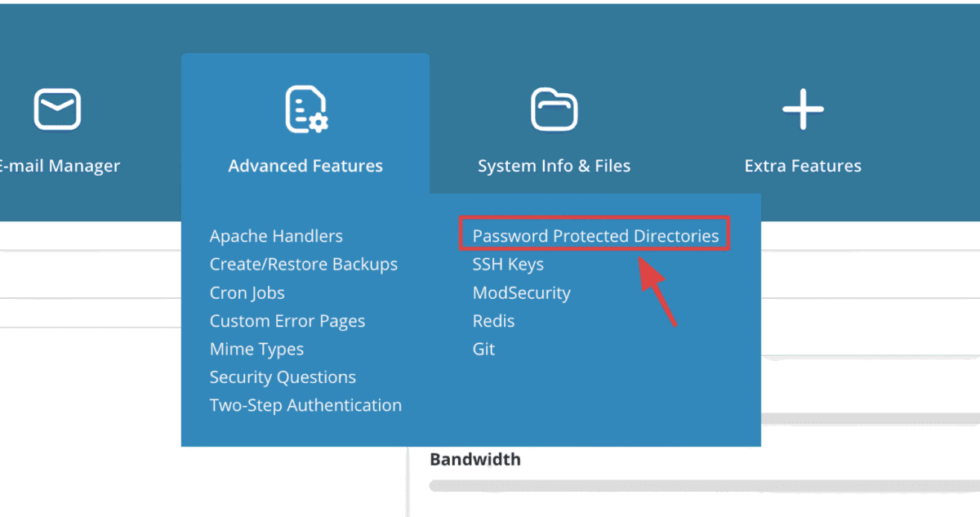Go to Create/Restore Backups
Screen dimensions: 980x517
point(304,265)
